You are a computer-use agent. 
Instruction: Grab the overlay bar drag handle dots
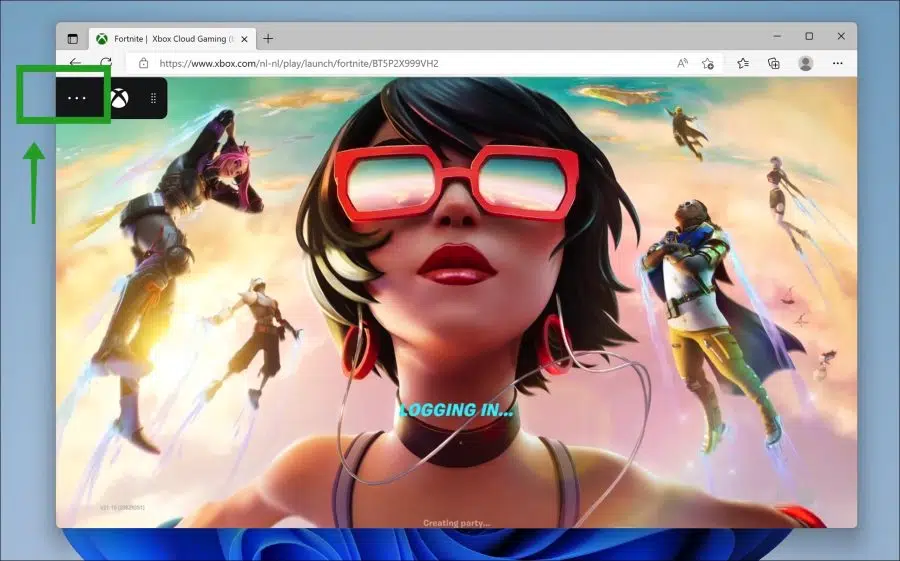[x=153, y=98]
